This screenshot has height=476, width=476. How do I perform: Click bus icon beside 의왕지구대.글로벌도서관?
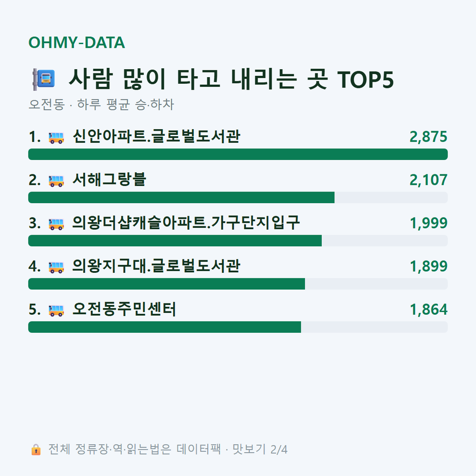pos(56,267)
